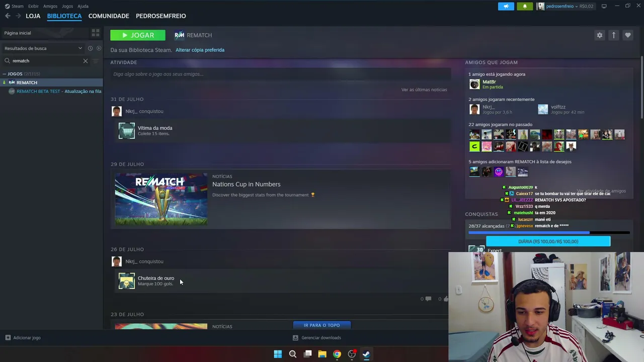This screenshot has width=644, height=362.
Task: Click the Steam logo in the title bar
Action: tap(7, 6)
